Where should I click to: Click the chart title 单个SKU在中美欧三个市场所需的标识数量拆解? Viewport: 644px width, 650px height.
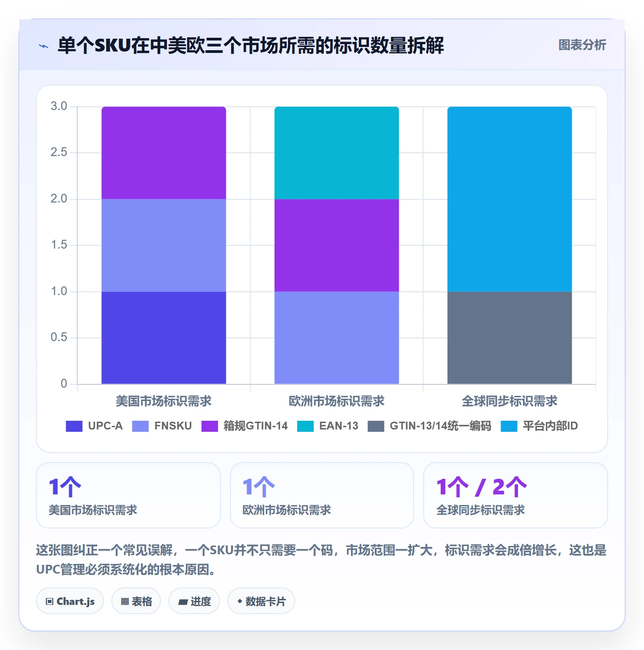[251, 46]
